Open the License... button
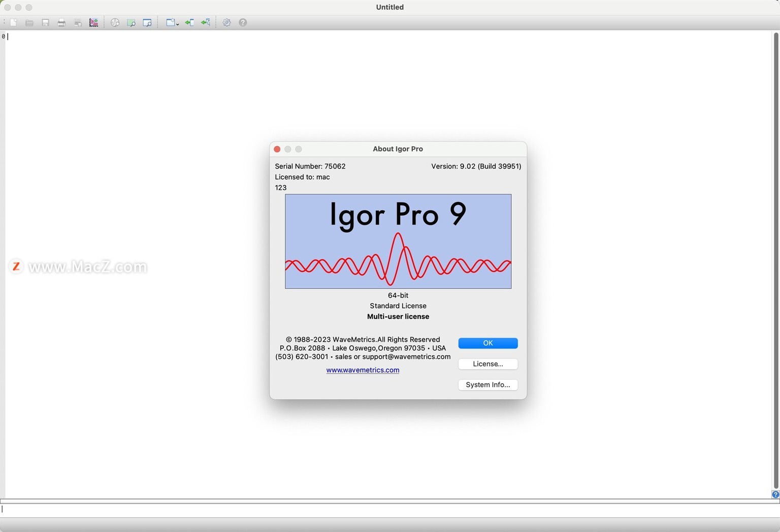 [488, 364]
